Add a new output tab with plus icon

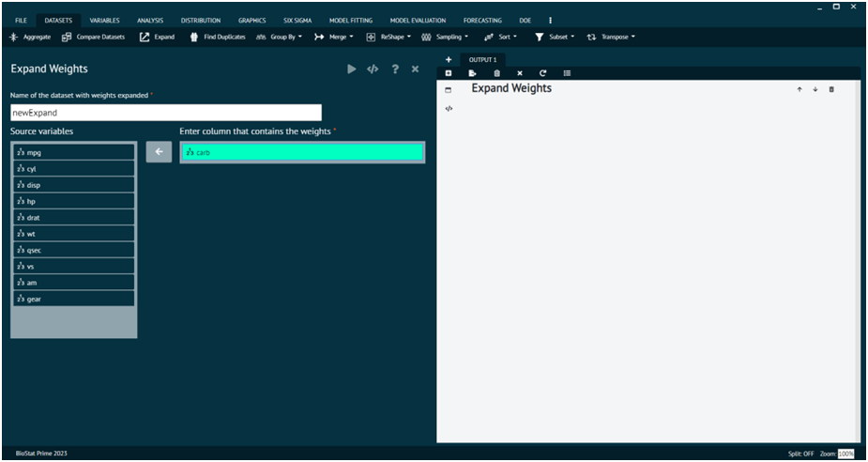point(449,59)
